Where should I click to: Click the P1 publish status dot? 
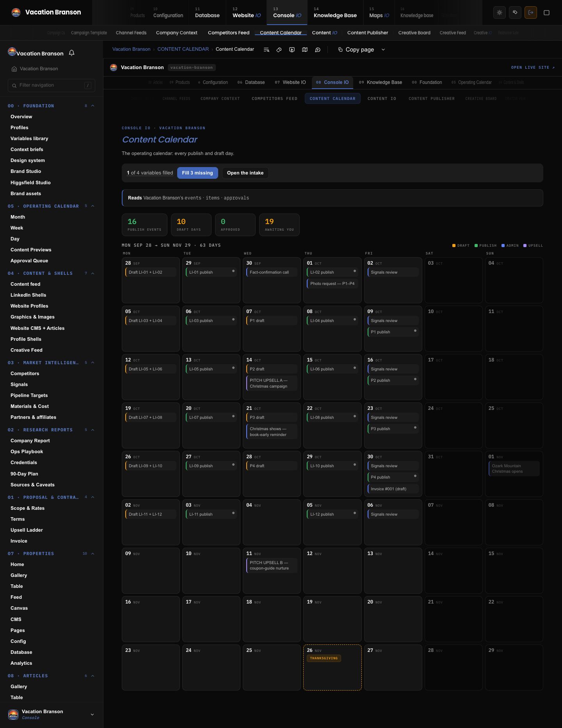[x=415, y=331]
